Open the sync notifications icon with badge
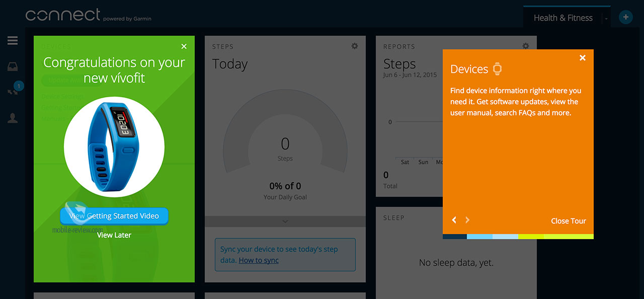Screen dimensions: 644x299 [x=13, y=92]
